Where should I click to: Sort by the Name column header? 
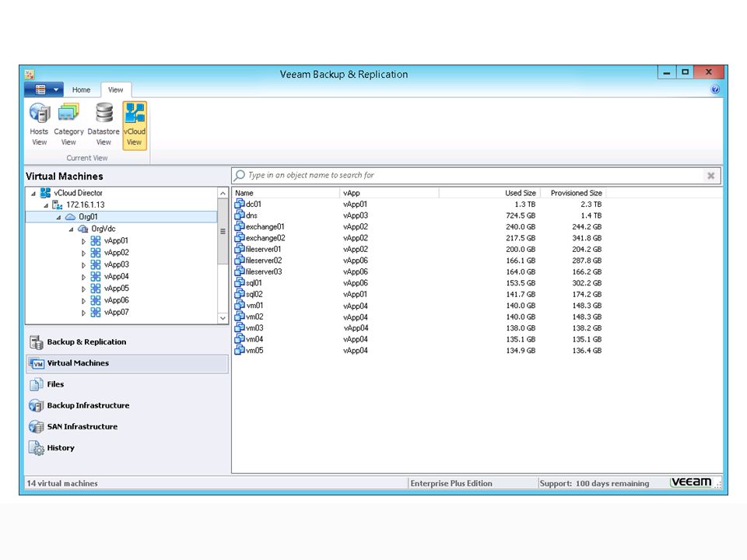coord(286,193)
